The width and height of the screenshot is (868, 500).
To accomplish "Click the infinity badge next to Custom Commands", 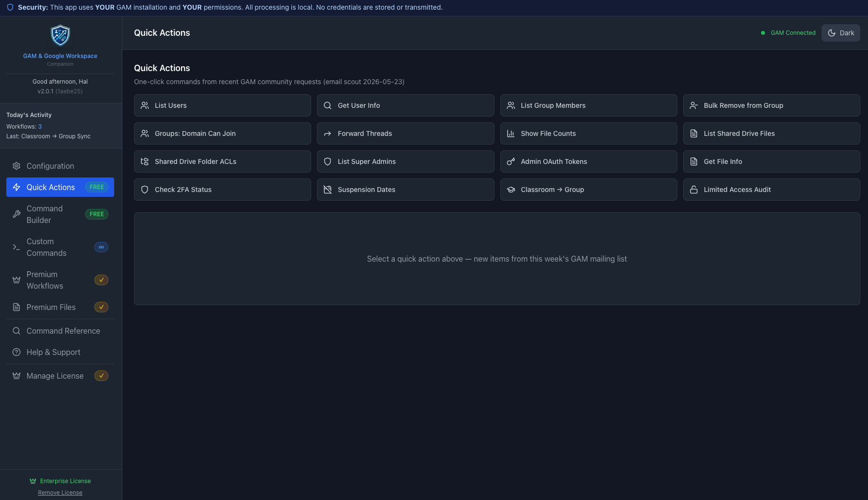I will point(101,247).
